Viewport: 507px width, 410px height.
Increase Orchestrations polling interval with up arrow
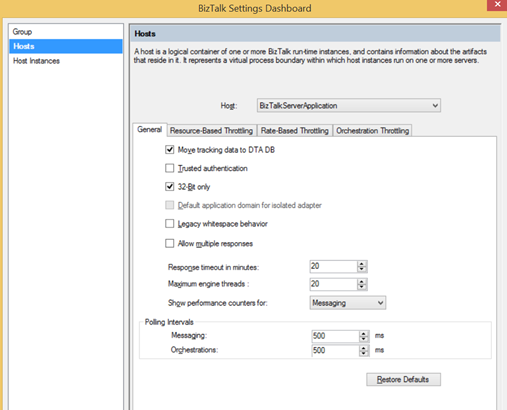(x=364, y=348)
